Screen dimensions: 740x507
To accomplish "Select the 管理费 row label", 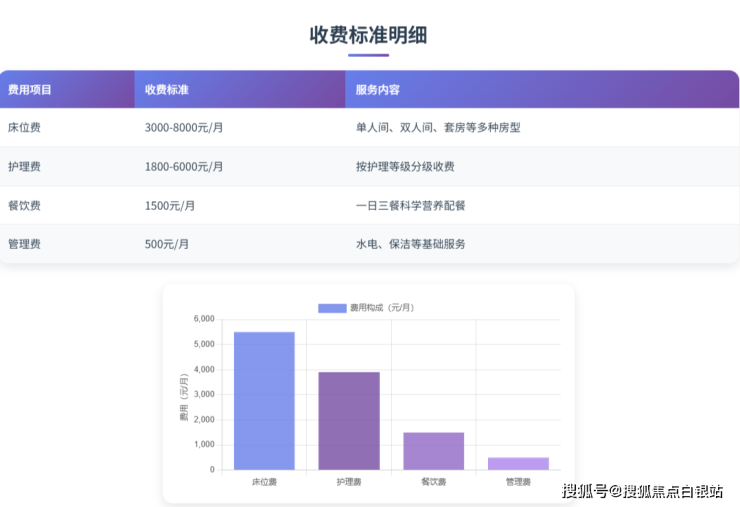I will click(24, 244).
